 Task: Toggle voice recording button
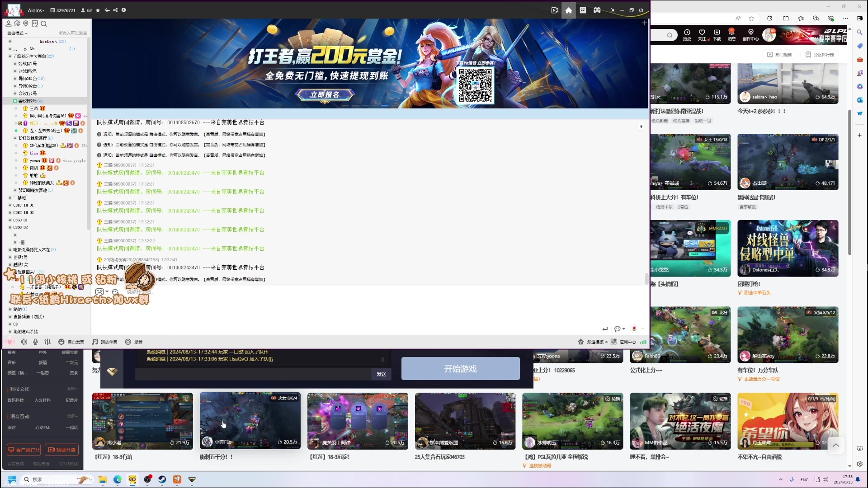pyautogui.click(x=128, y=342)
